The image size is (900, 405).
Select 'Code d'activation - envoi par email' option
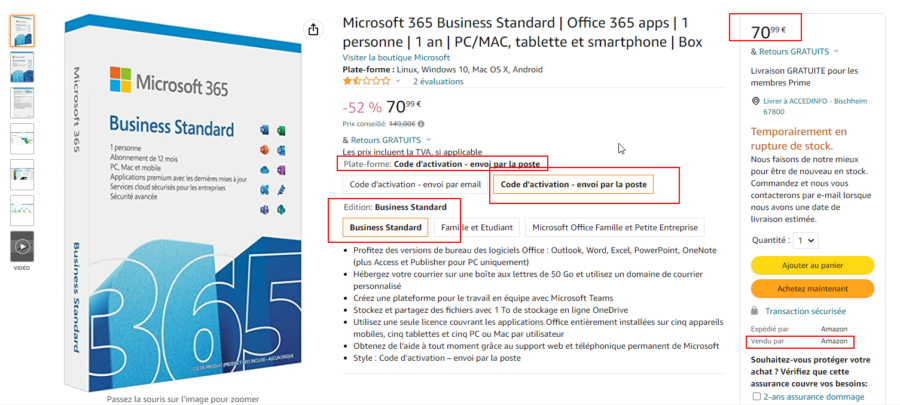(x=415, y=185)
